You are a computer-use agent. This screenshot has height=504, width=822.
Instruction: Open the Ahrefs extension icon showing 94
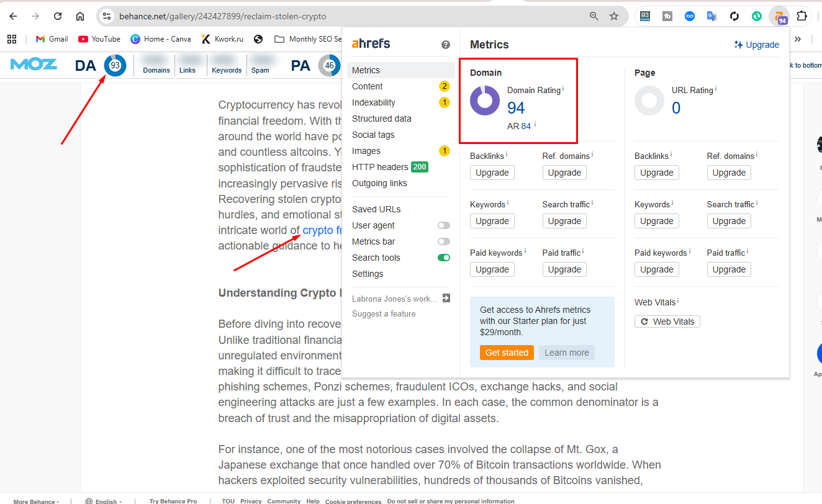point(780,16)
